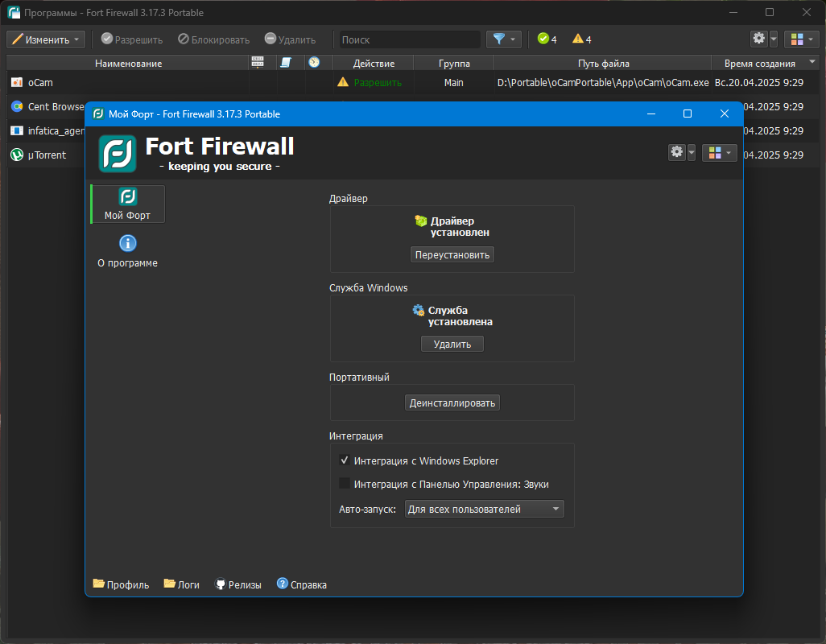
Task: Select the О программе info icon
Action: tap(127, 243)
